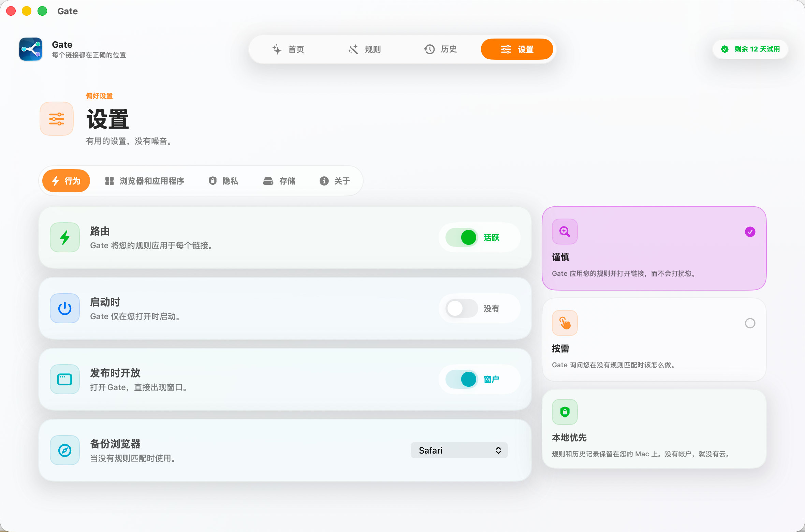This screenshot has height=532, width=805.
Task: Click the text 每个链接都在正确的位置
Action: [x=89, y=55]
